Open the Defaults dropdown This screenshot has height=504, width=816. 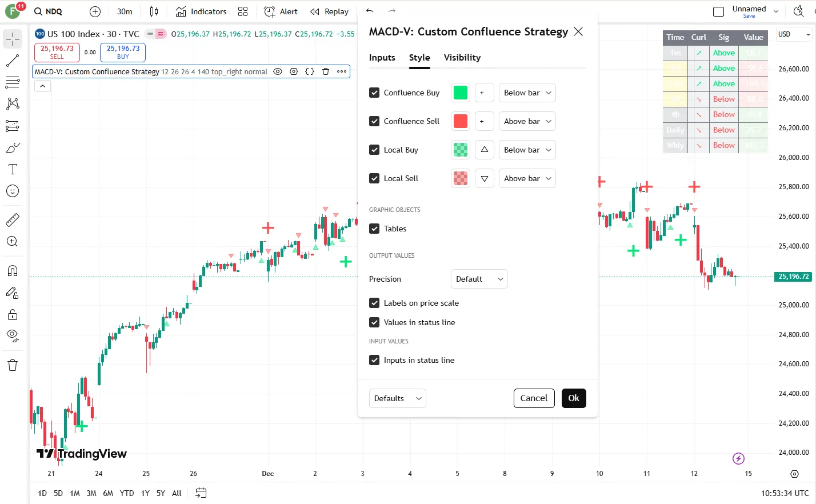point(397,398)
